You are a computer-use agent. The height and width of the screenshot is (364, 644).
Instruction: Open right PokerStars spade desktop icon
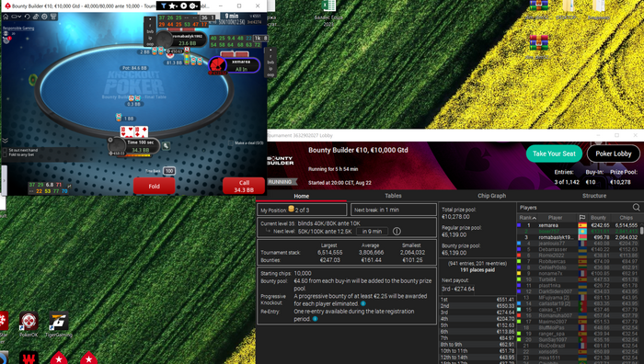88,358
